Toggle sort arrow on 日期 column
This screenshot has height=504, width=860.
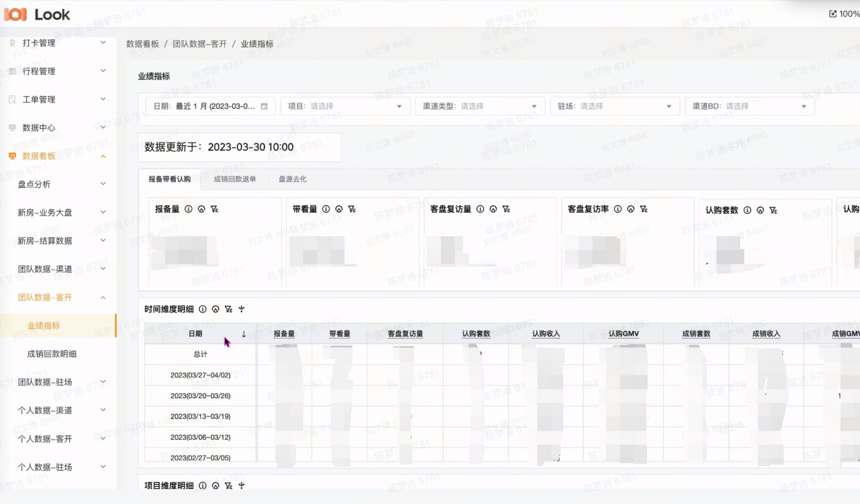[x=244, y=334]
